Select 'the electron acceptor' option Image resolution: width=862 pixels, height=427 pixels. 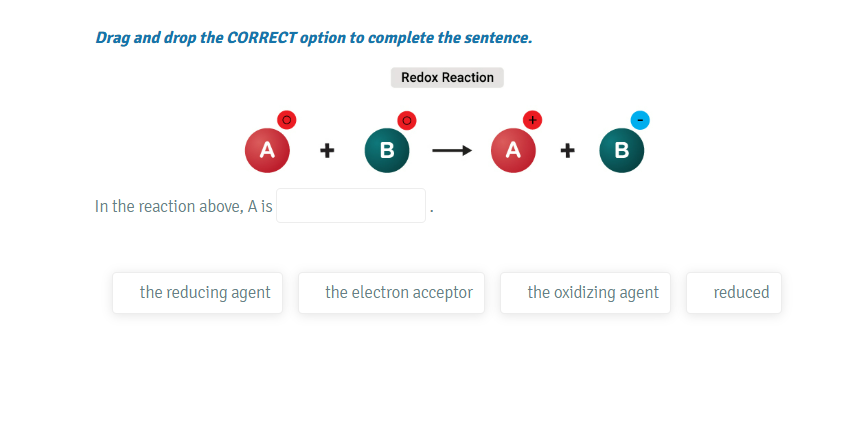pos(391,293)
